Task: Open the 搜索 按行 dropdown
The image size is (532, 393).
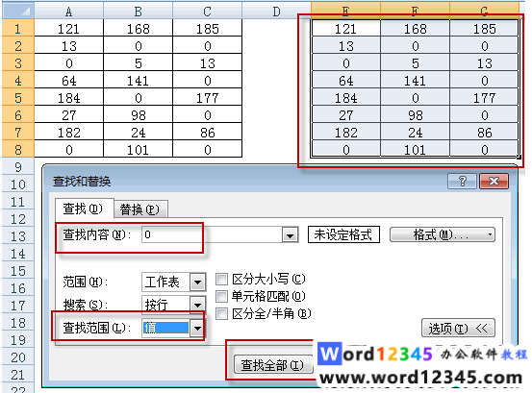Action: tap(198, 305)
